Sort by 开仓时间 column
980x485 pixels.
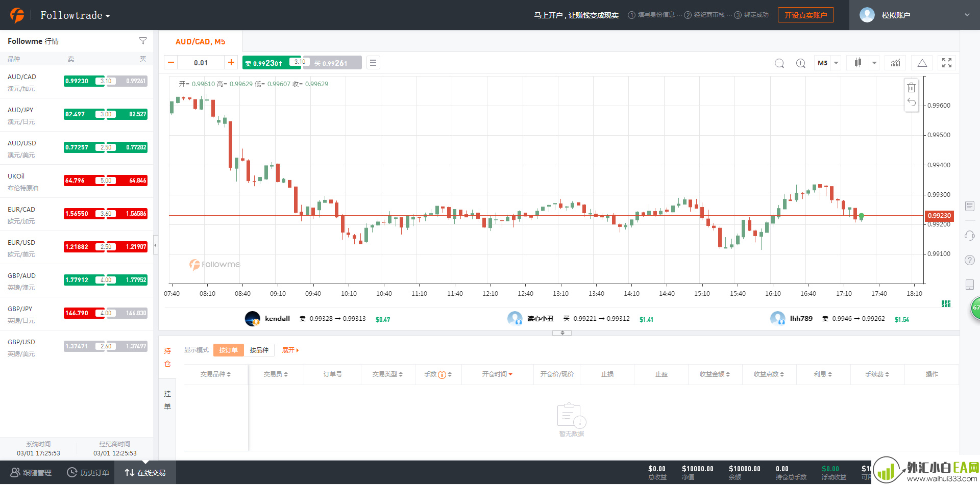(497, 374)
